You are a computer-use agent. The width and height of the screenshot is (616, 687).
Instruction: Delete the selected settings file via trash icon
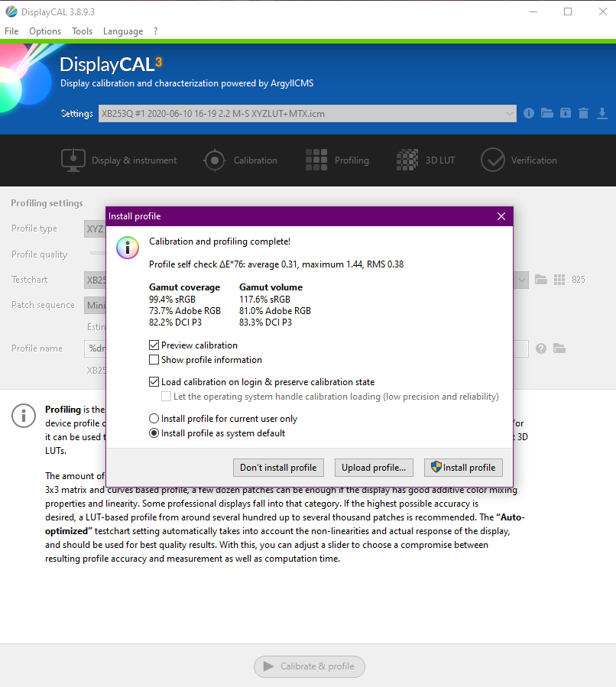tap(584, 113)
